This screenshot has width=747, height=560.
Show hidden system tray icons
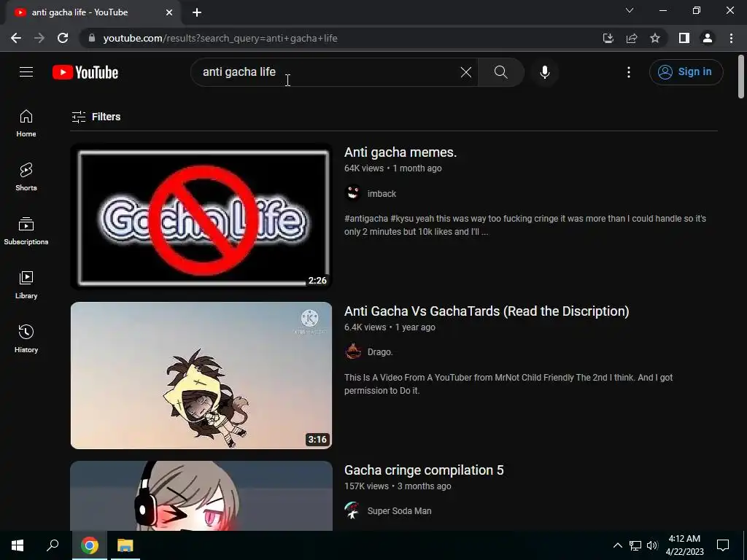(x=617, y=545)
